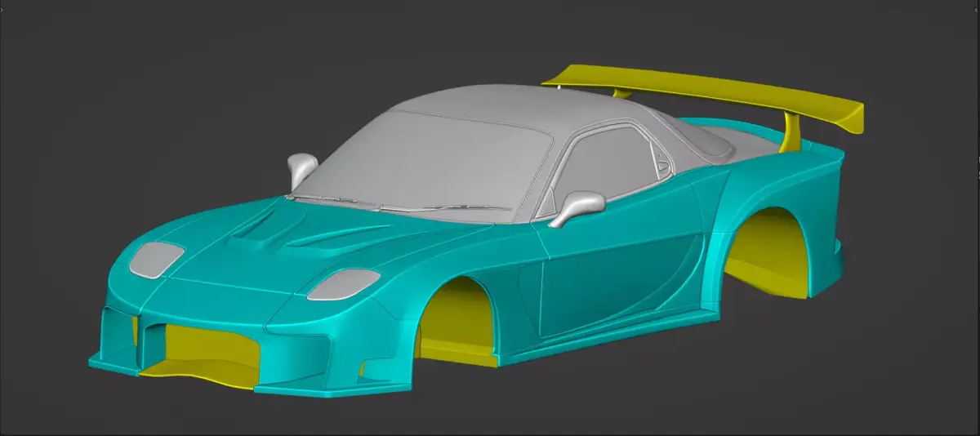The height and width of the screenshot is (436, 980).
Task: Select the passenger-side grey wing mirror near door
Action: [x=577, y=207]
